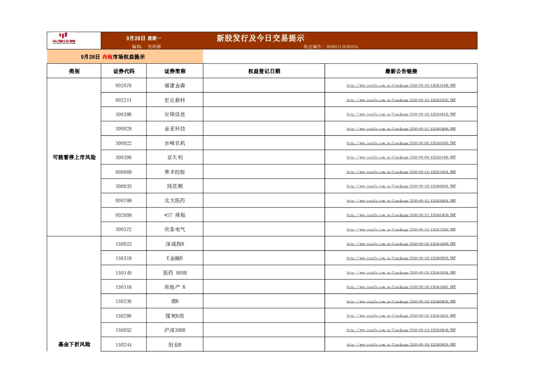
Task: Open the announcement link for 福建金森
Action: (x=401, y=85)
